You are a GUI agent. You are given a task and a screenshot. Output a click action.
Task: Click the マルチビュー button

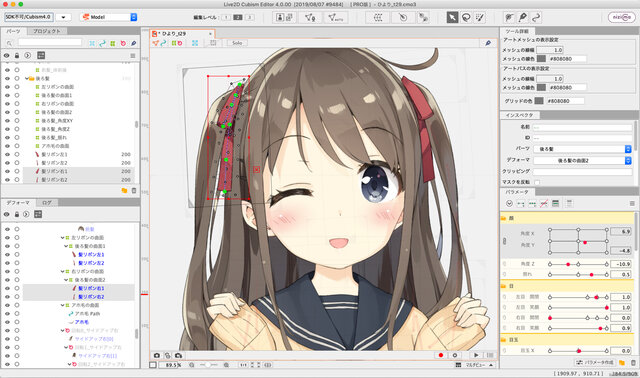[476, 365]
